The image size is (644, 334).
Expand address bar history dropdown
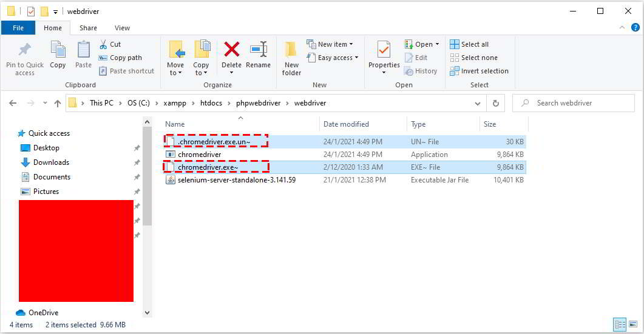(477, 104)
